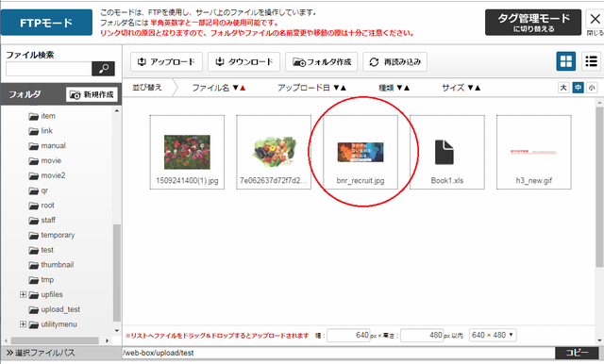Image resolution: width=604 pixels, height=364 pixels.
Task: Click the FTPモード mode label
Action: (46, 23)
